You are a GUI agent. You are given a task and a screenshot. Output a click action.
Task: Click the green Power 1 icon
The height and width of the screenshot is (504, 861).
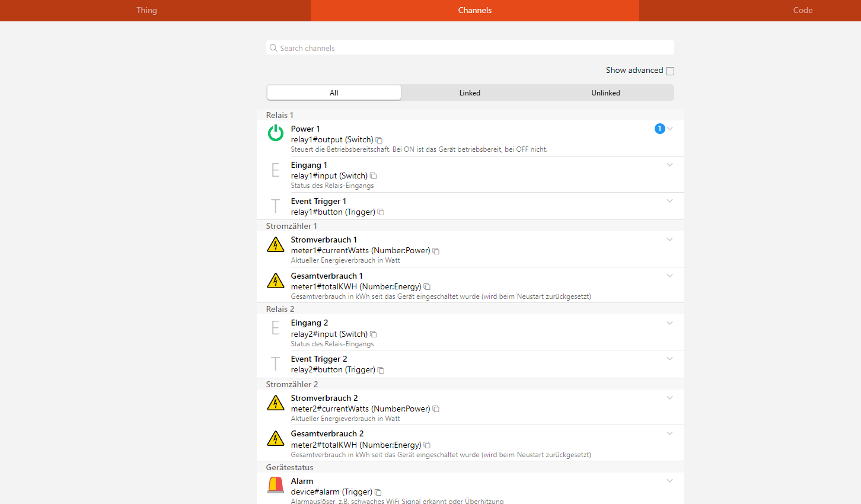276,133
